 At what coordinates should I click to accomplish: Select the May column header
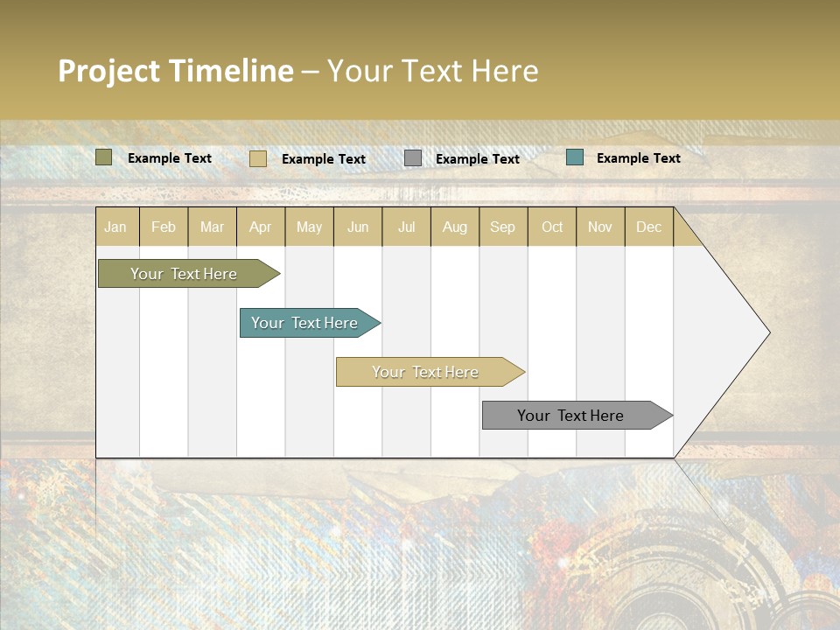309,227
